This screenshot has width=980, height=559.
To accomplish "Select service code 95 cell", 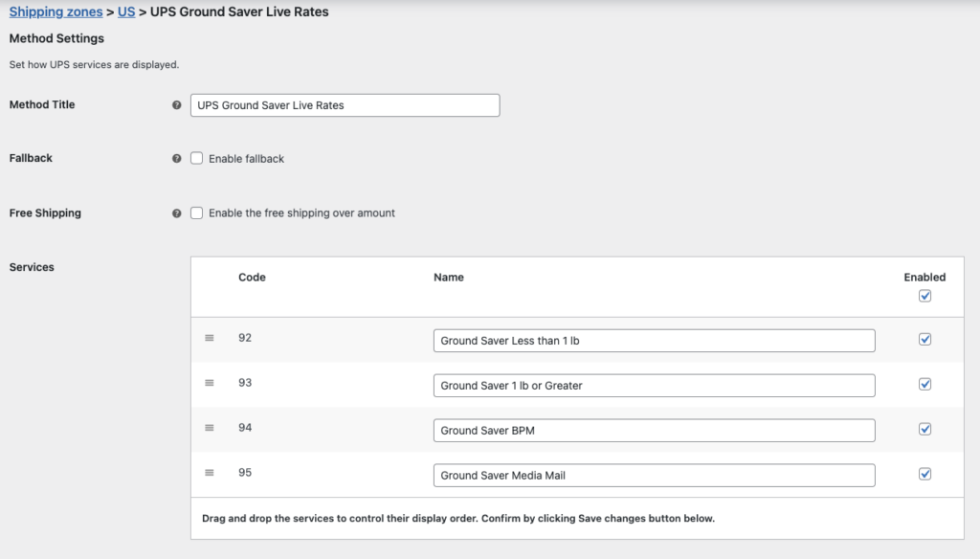I will click(245, 473).
